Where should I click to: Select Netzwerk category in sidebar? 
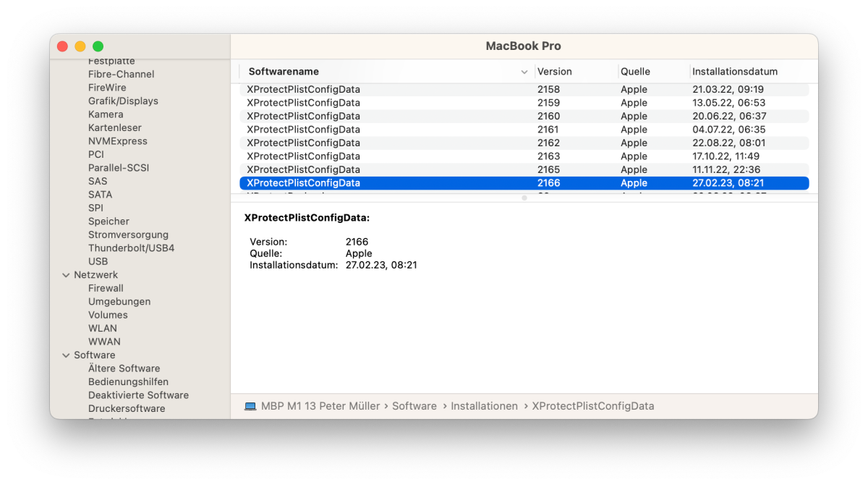95,275
